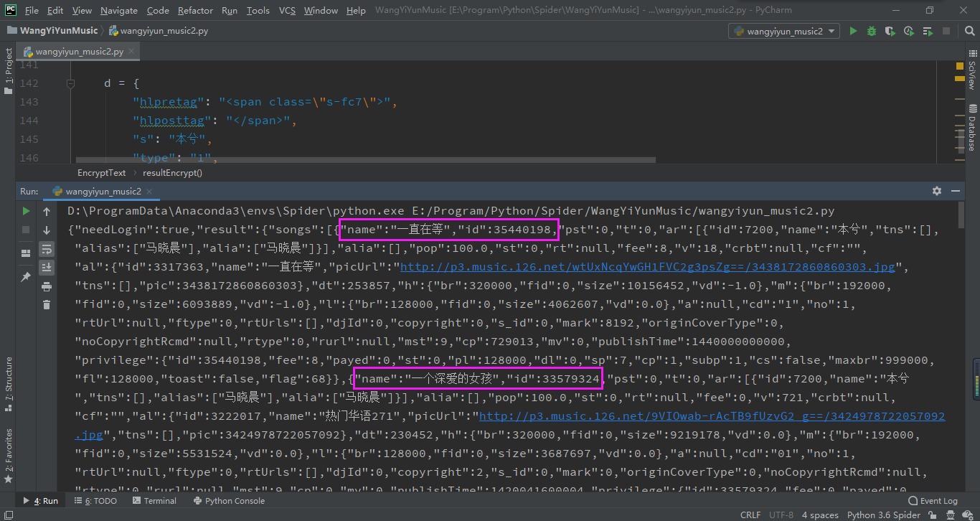Open the Window menu
Screen dimensions: 980x521
click(x=321, y=10)
